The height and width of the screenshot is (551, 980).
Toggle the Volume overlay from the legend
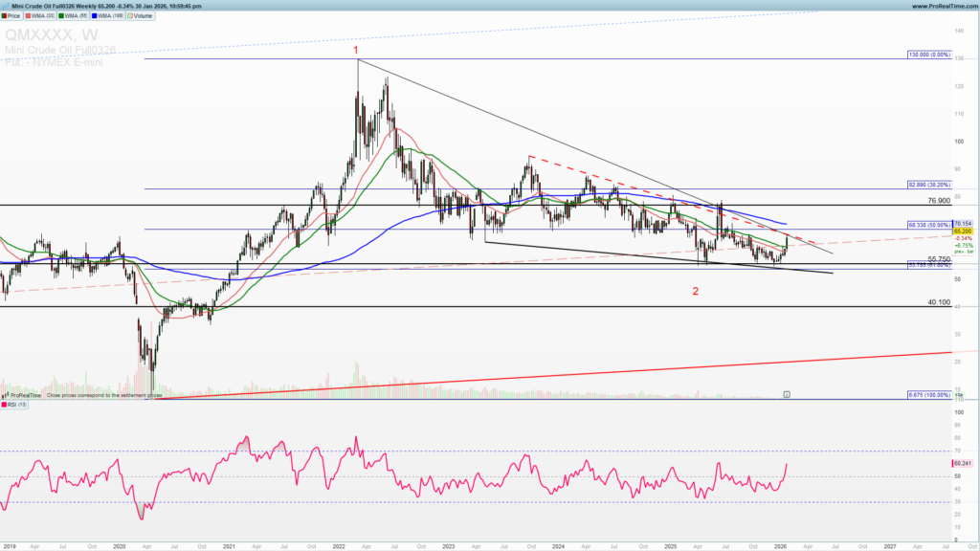click(x=144, y=16)
